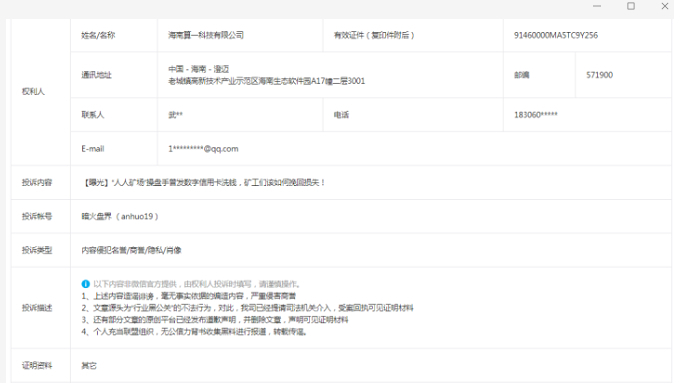Click the 证明资料 label
Screen dimensions: 674x383
click(37, 366)
